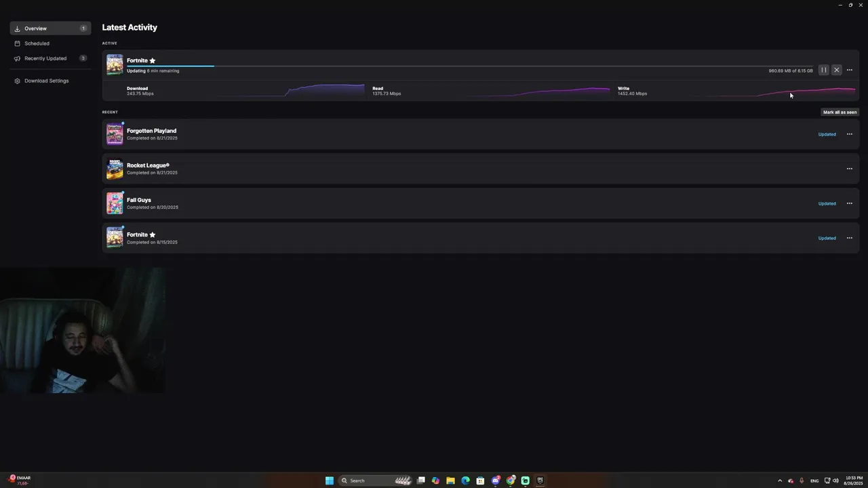Click '960.69 MB of 6.15 GB' size text
Image resolution: width=868 pixels, height=488 pixels.
point(791,70)
